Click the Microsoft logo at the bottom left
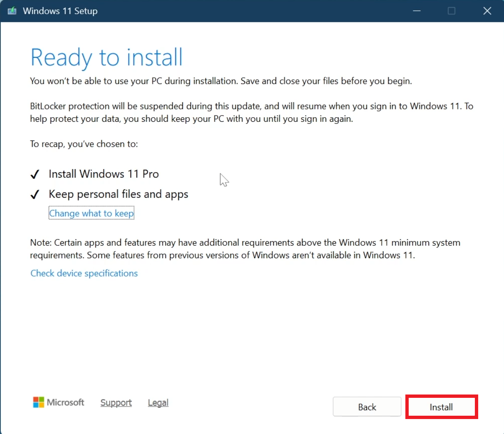Image resolution: width=504 pixels, height=434 pixels. click(x=58, y=402)
